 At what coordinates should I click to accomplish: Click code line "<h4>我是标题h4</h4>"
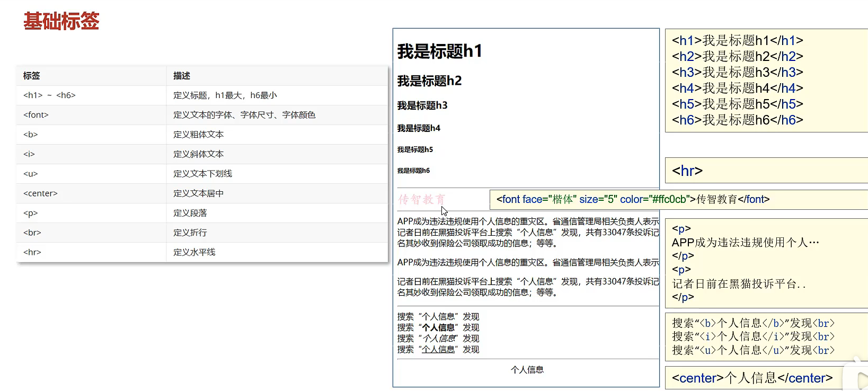pyautogui.click(x=738, y=88)
